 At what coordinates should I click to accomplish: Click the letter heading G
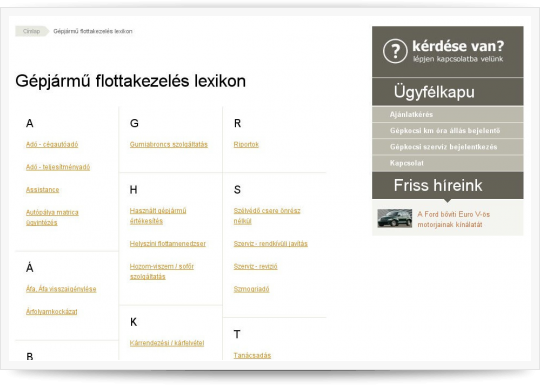pos(134,123)
